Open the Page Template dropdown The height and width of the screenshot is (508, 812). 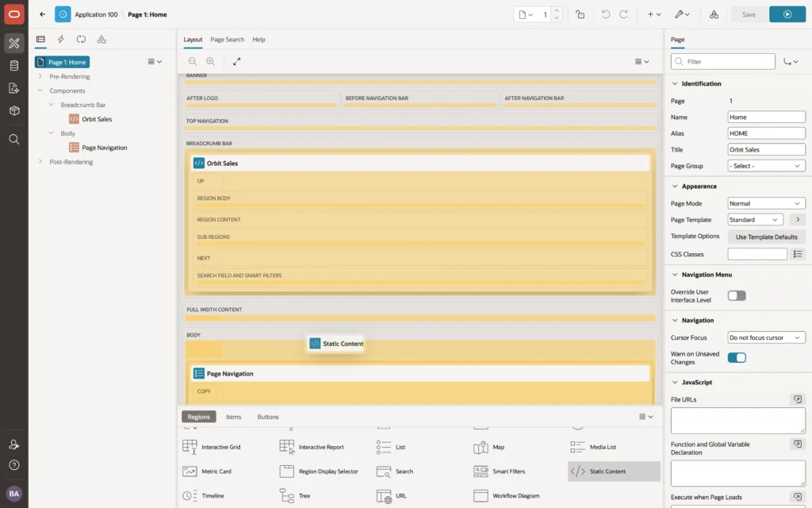pos(755,220)
